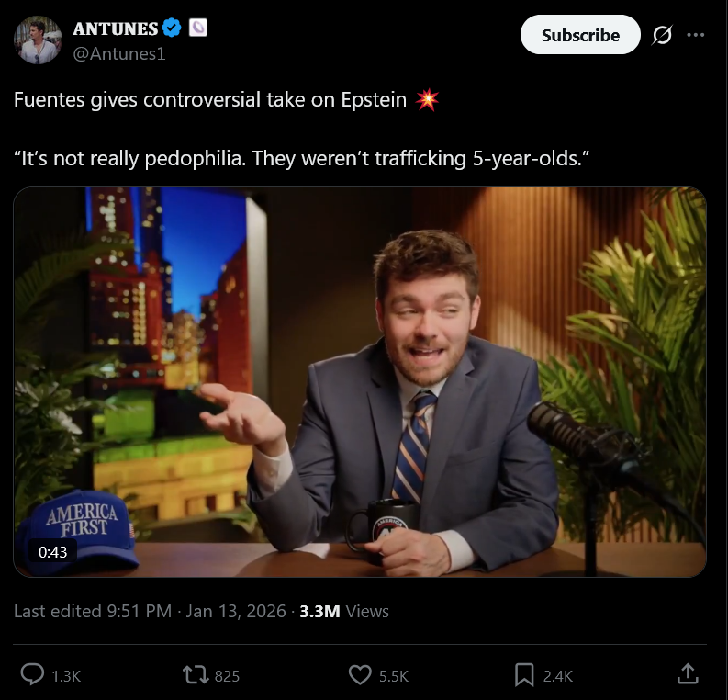Viewport: 728px width, 700px height.
Task: Check the 5.5K likes count
Action: point(394,676)
